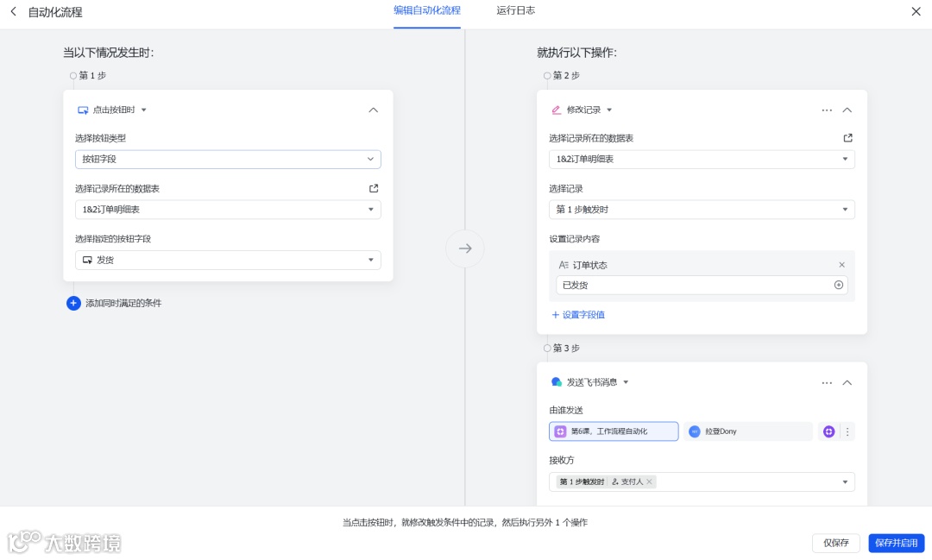932x560 pixels.
Task: Select 第6课 工作流程自动化 bot as sender
Action: tap(614, 431)
